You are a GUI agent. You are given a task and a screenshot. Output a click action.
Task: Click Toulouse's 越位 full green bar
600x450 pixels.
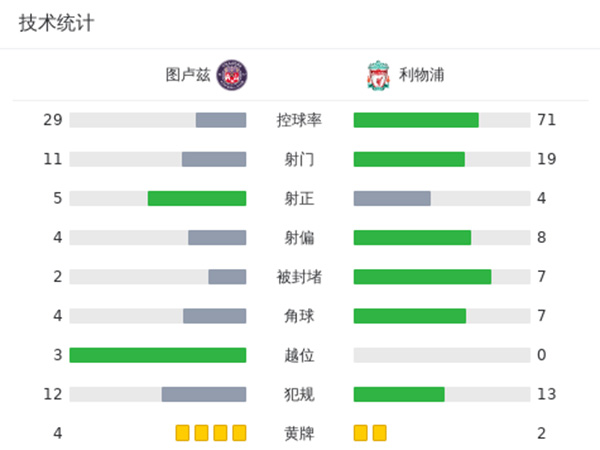[x=158, y=355]
